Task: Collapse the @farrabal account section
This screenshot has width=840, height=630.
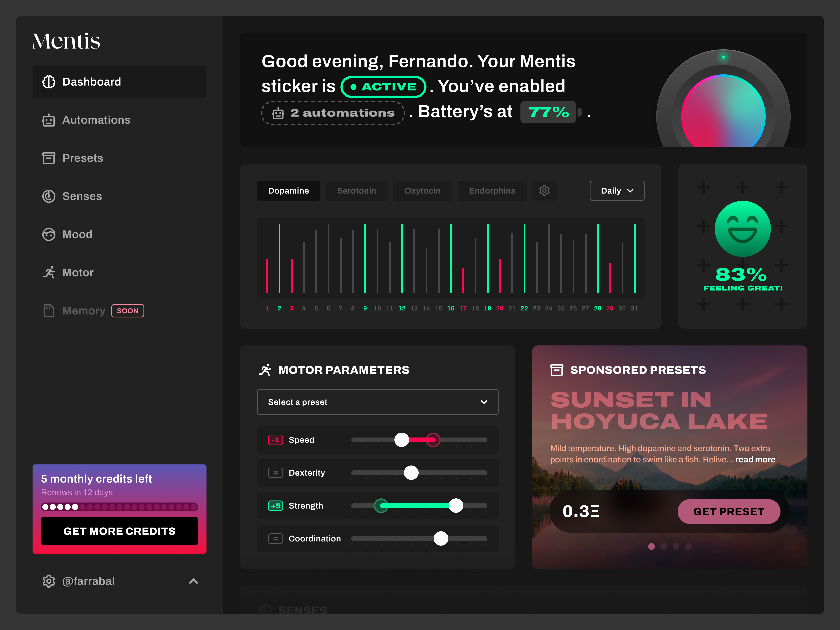Action: pos(193,581)
